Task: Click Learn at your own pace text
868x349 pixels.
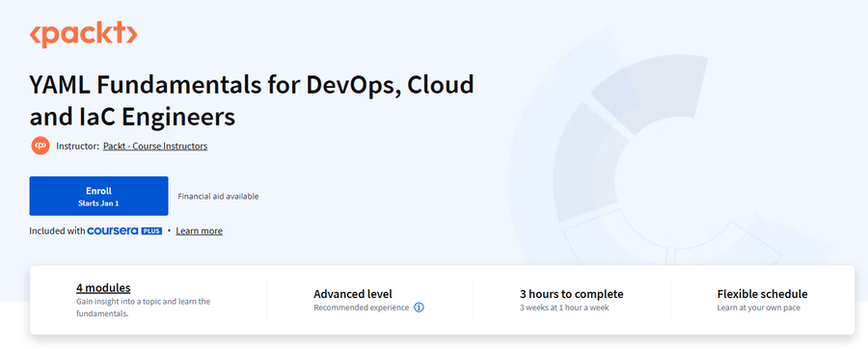Action: [758, 308]
